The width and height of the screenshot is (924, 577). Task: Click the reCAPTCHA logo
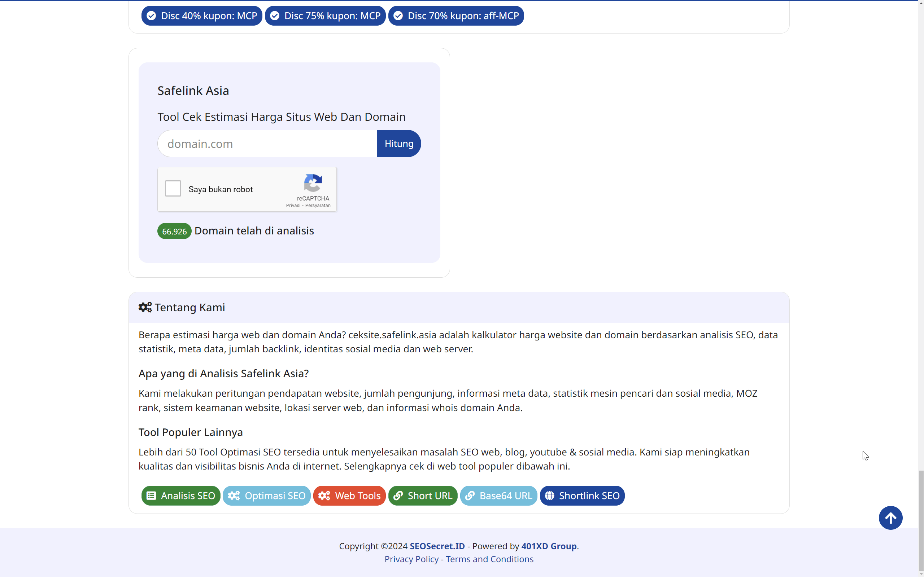(313, 184)
